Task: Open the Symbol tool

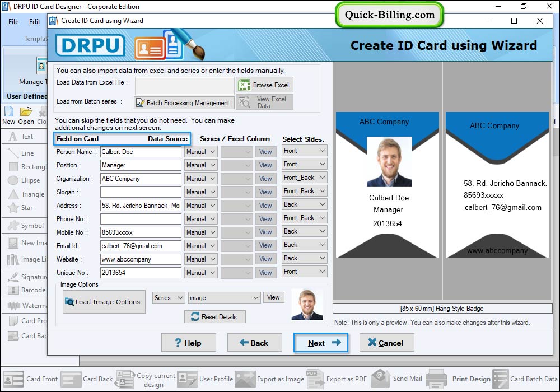Action: pyautogui.click(x=26, y=226)
